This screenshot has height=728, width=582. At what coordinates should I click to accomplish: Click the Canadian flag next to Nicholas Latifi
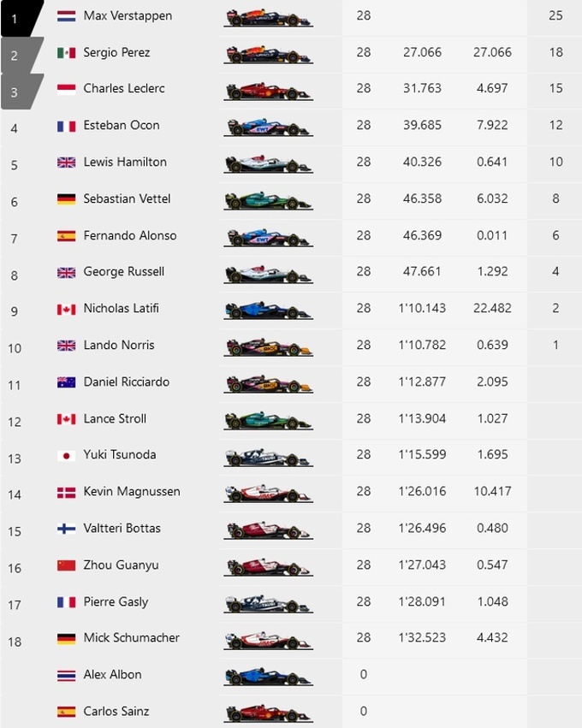[x=66, y=309]
